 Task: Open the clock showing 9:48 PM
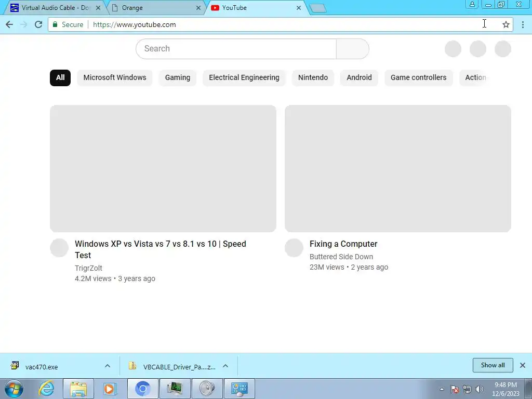point(506,389)
